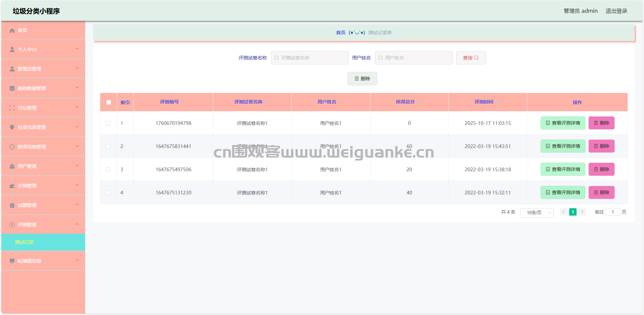Viewport: 644px width, 315px height.
Task: Click the clipboard icon beside 试题管理
Action: pyautogui.click(x=12, y=205)
